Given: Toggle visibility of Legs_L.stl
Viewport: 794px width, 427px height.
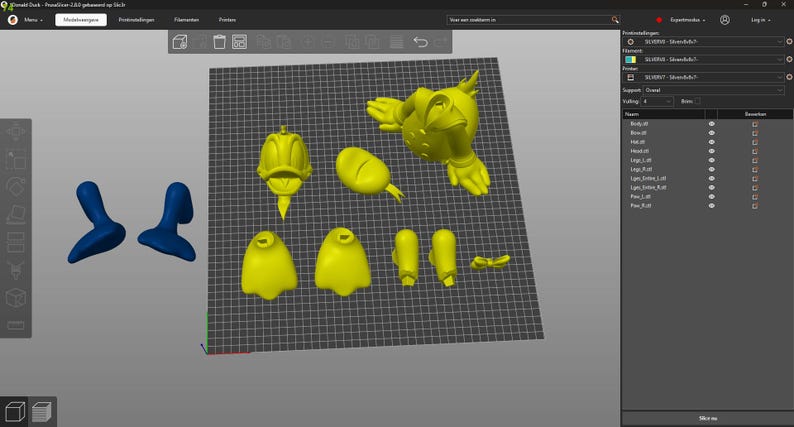Looking at the screenshot, I should point(711,160).
